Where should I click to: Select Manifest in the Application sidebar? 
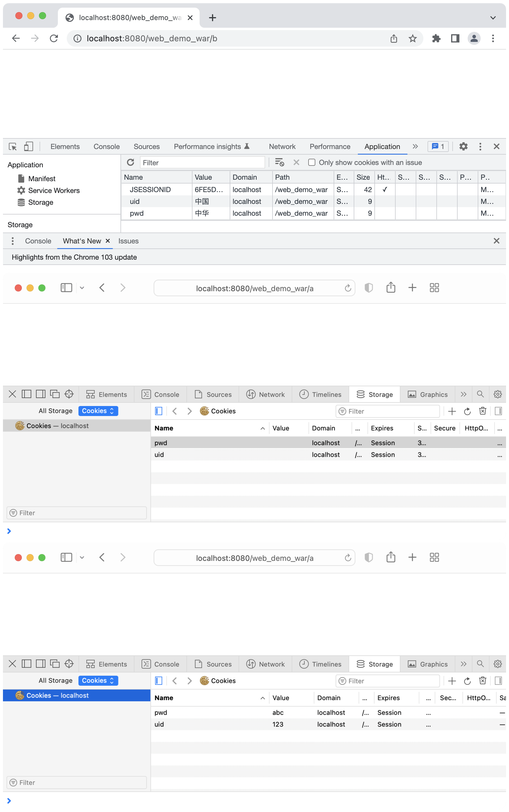click(x=42, y=179)
